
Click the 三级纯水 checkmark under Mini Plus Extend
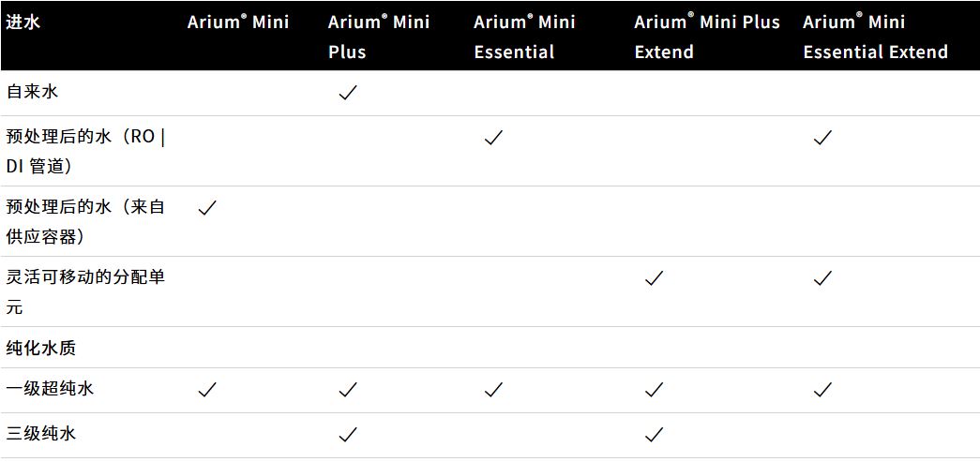(x=654, y=435)
